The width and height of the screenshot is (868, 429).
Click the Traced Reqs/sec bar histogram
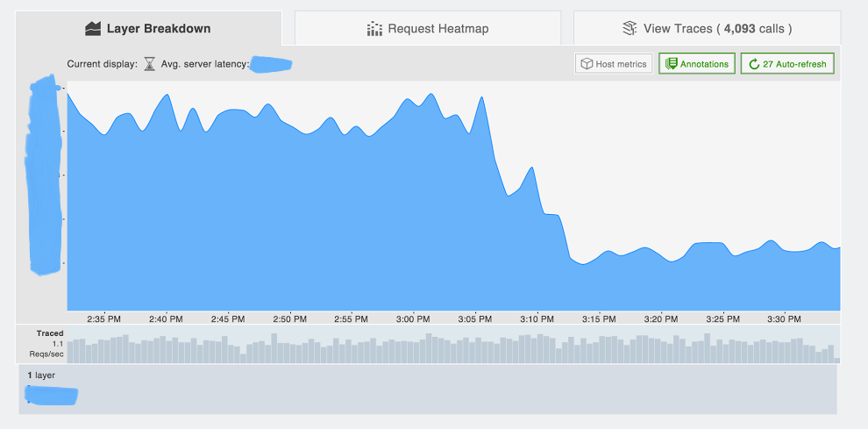454,348
